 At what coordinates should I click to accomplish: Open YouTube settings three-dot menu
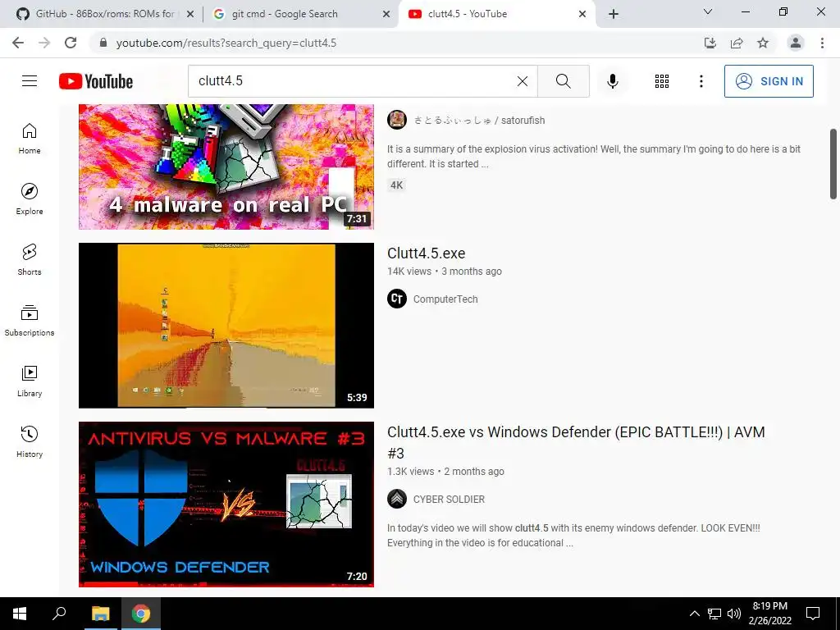701,81
